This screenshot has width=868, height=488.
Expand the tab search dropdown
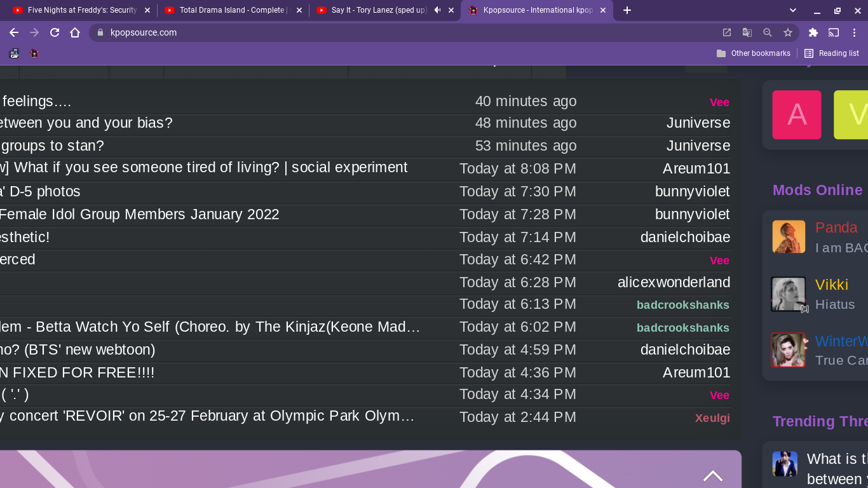click(793, 10)
